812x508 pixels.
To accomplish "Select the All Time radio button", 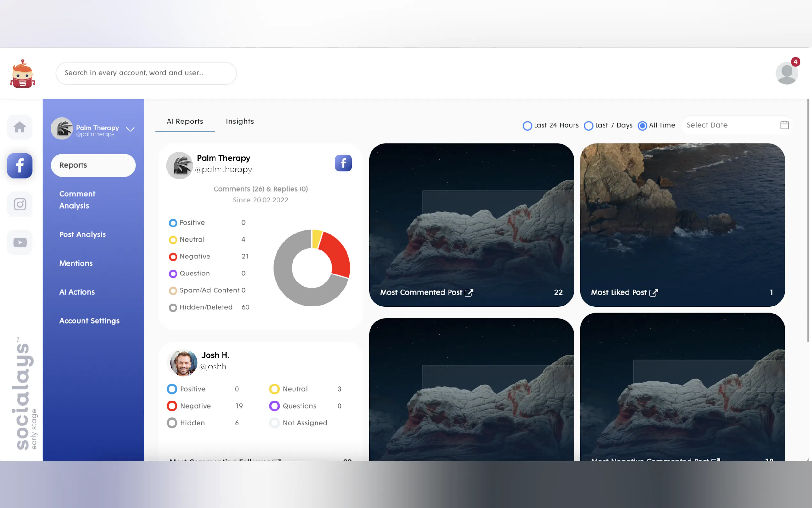I will [642, 126].
